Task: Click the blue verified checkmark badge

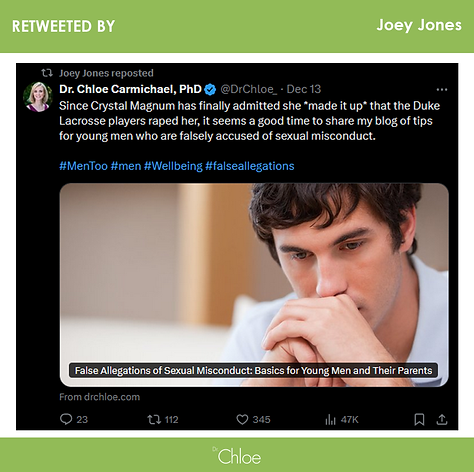Action: click(210, 89)
